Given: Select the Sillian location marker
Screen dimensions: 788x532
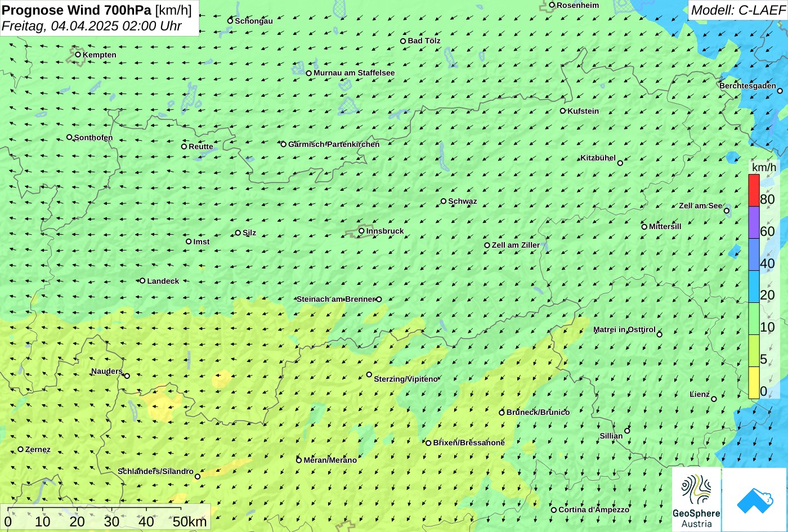Looking at the screenshot, I should click(627, 431).
